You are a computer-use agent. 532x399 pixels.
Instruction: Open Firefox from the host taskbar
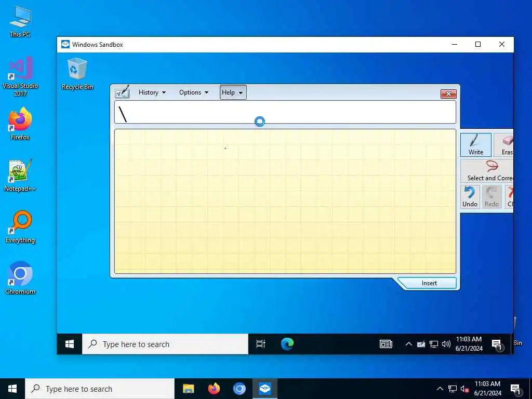[214, 389]
